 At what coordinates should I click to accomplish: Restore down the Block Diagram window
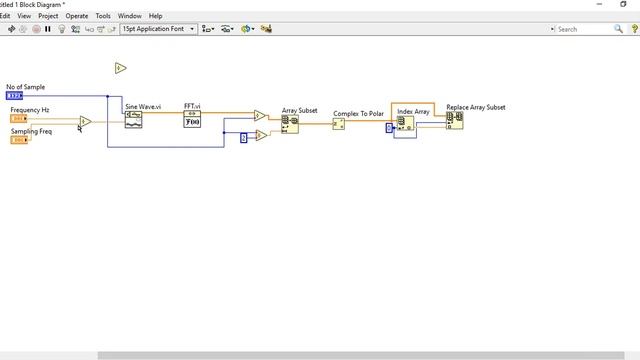pyautogui.click(x=623, y=4)
